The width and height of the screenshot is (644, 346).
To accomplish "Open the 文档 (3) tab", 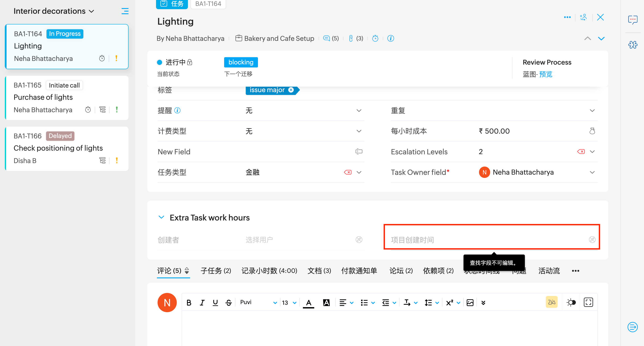I will coord(319,270).
